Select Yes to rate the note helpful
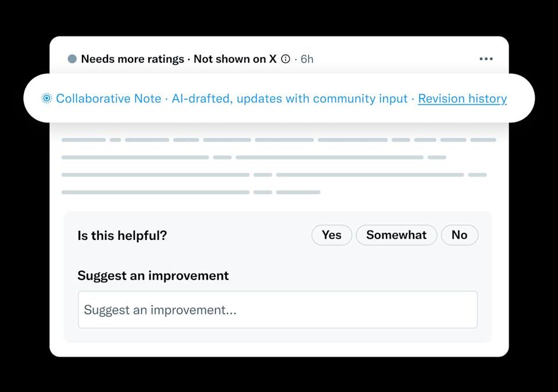 coord(331,235)
